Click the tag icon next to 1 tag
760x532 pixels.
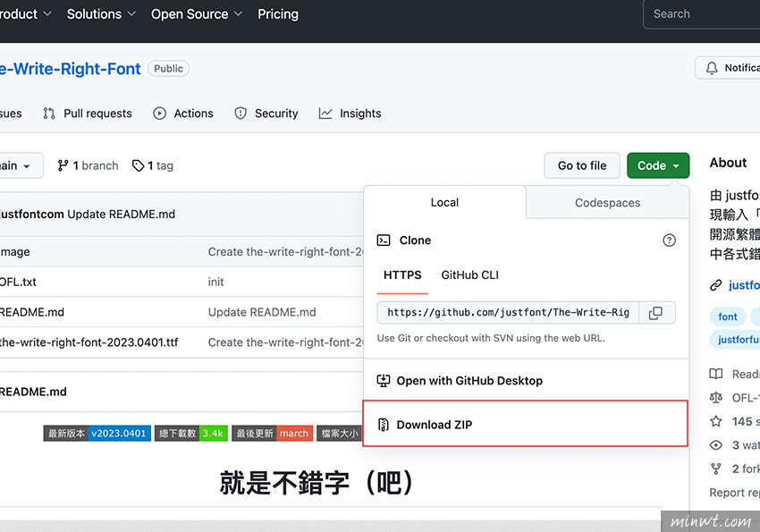point(138,165)
